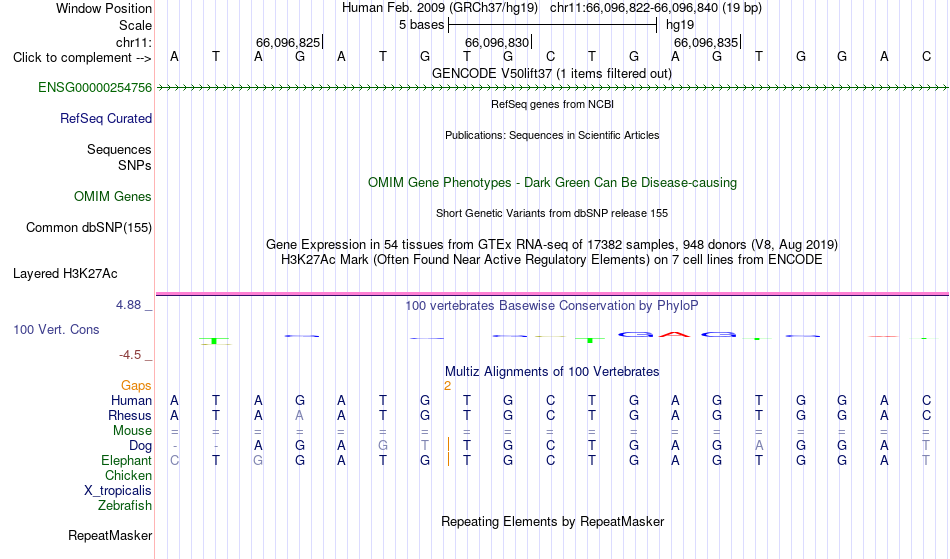Image resolution: width=950 pixels, height=559 pixels.
Task: Select the X_tropicalis species label
Action: pos(118,491)
